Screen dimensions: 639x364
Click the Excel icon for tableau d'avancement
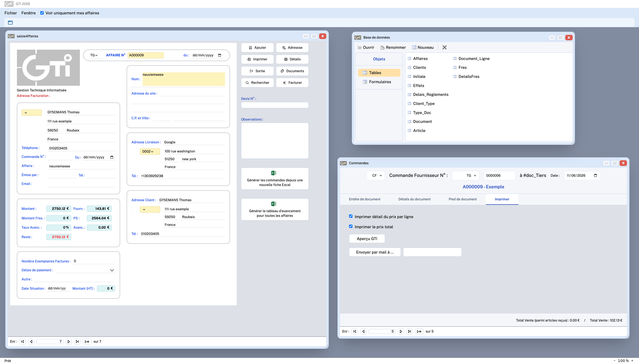tap(273, 204)
